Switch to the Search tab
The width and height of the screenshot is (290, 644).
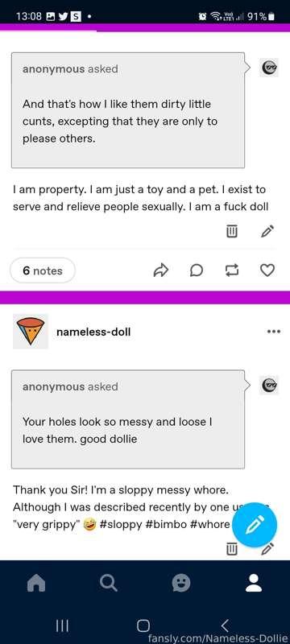tap(109, 583)
